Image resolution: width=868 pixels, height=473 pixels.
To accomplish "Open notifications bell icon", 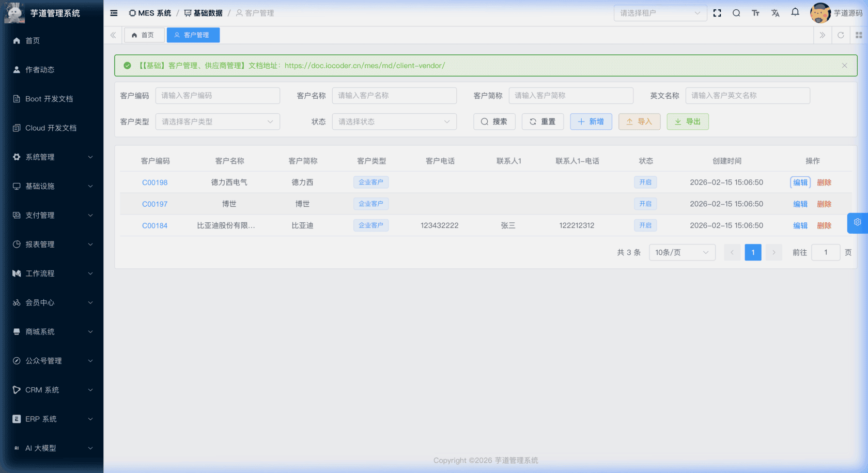I will pyautogui.click(x=795, y=12).
